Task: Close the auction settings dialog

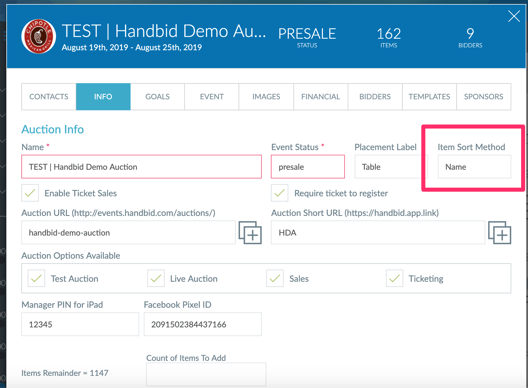Action: (x=514, y=16)
